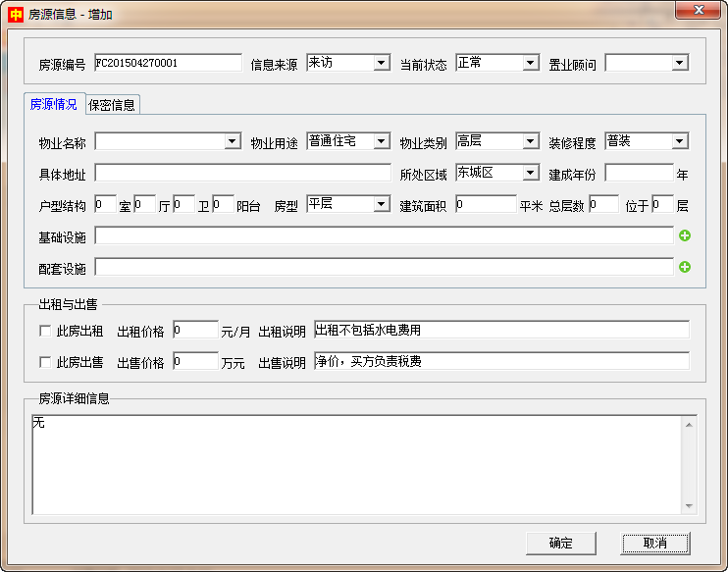Enable the 此房出租 checkbox
This screenshot has width=728, height=572.
pos(45,331)
